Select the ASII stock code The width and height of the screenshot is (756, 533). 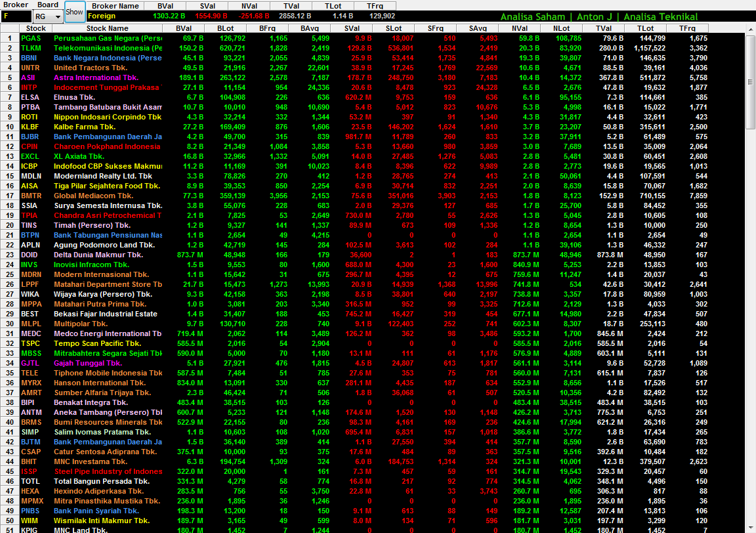(28, 77)
